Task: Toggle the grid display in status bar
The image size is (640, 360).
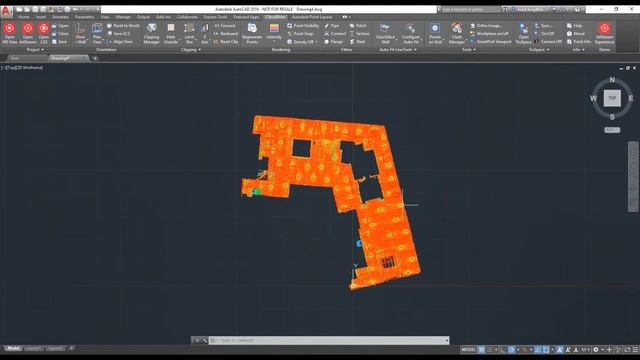Action: tap(482, 350)
